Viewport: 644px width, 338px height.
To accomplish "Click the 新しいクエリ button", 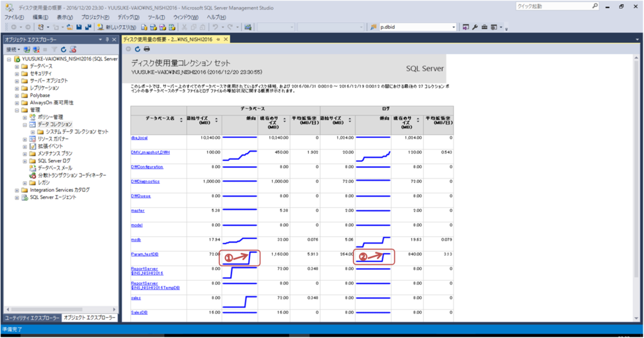I will [116, 27].
